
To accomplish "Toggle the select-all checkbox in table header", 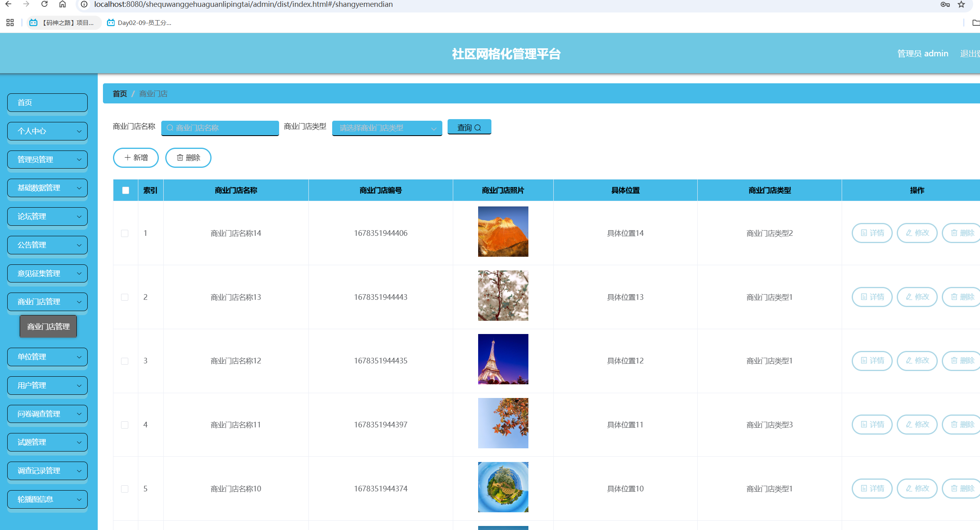I will coord(126,190).
